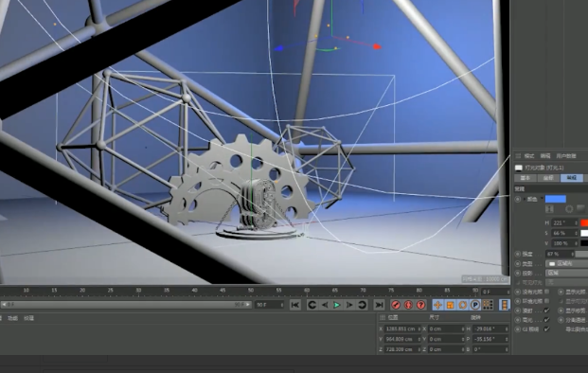This screenshot has width=588, height=373.
Task: Click the keyframe selection question mark icon
Action: pos(421,305)
